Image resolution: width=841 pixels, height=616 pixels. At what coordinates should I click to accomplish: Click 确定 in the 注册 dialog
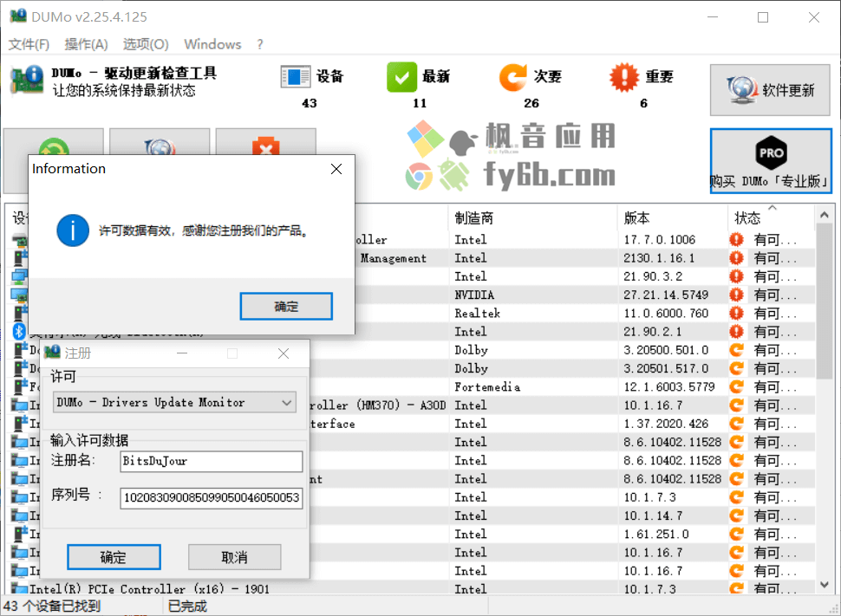tap(114, 557)
